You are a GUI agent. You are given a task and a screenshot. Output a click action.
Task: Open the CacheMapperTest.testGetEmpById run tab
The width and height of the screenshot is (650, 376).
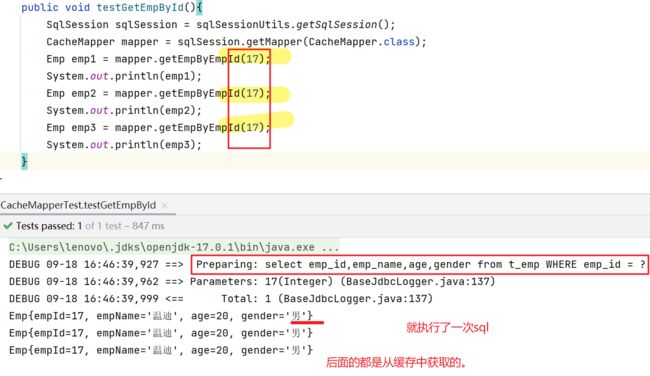coord(78,205)
